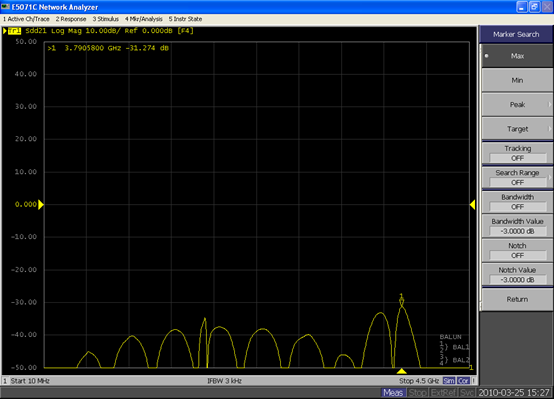Expand the Peak search submenu

[x=517, y=105]
